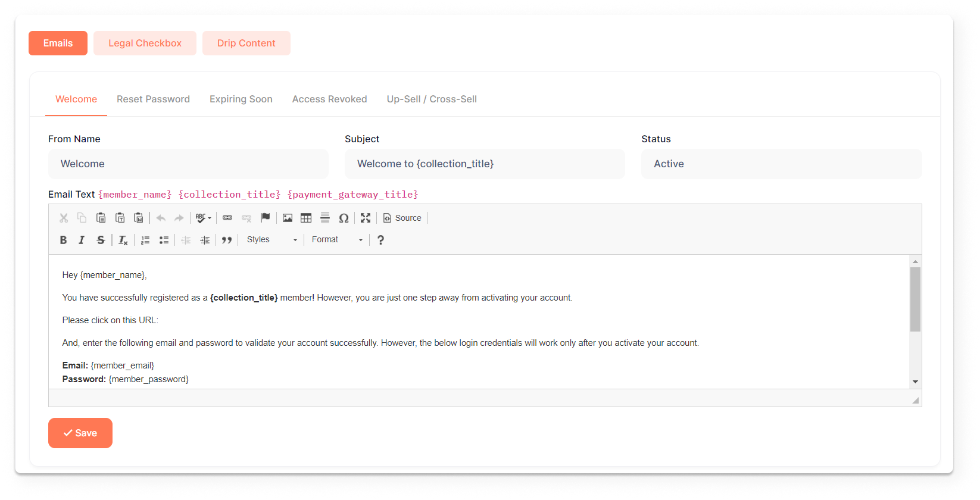Toggle strikethrough formatting

tap(101, 240)
